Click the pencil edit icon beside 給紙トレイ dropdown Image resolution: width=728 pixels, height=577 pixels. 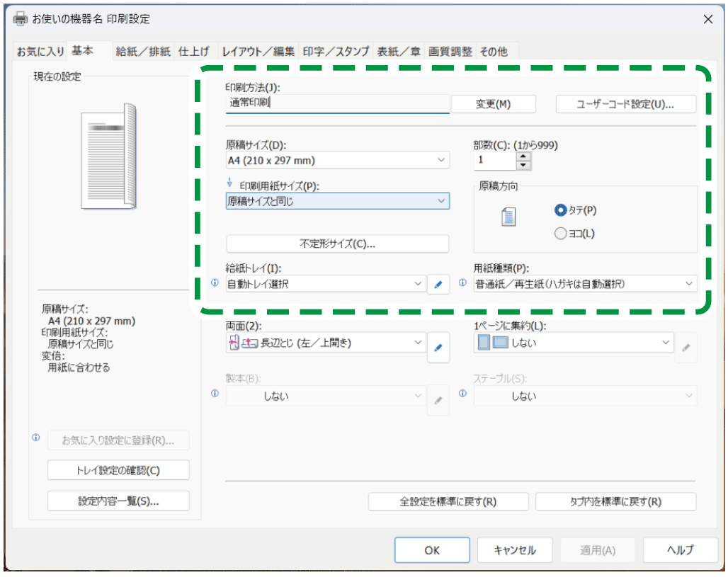438,284
